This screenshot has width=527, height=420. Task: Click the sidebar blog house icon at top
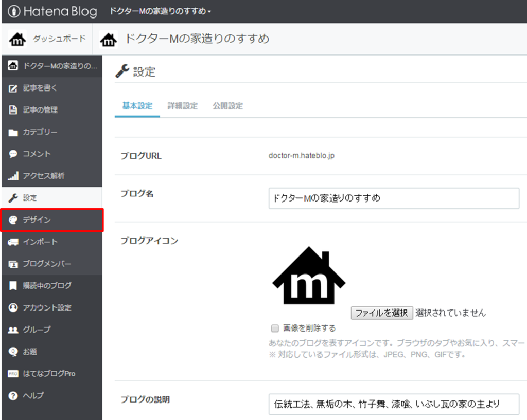pos(13,66)
